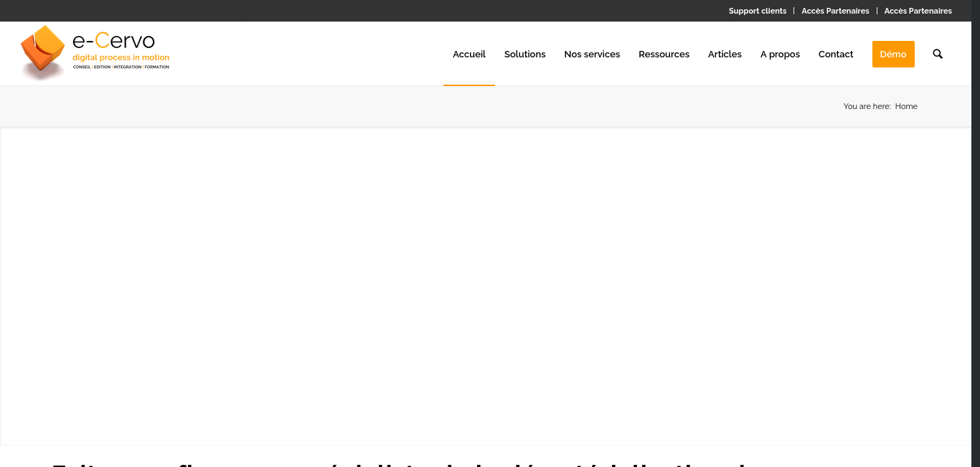Viewport: 980px width, 467px height.
Task: Select the Ressources menu item
Action: click(664, 54)
